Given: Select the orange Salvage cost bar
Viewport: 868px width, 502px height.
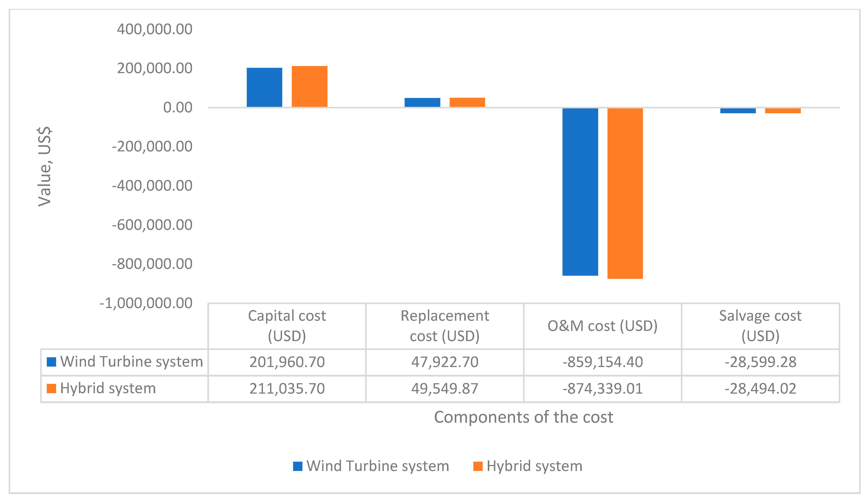Looking at the screenshot, I should click(x=783, y=111).
